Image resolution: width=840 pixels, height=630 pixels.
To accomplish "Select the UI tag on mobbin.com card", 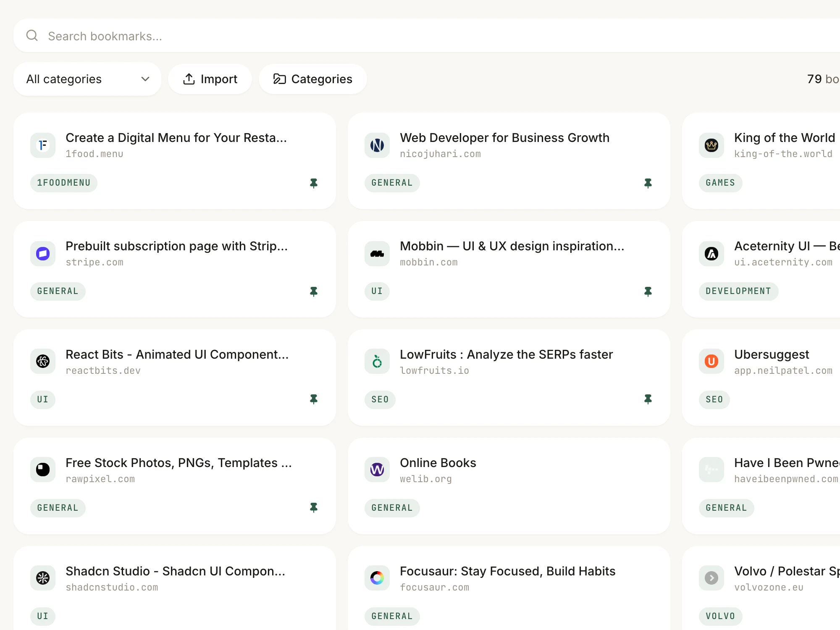I will [x=377, y=291].
